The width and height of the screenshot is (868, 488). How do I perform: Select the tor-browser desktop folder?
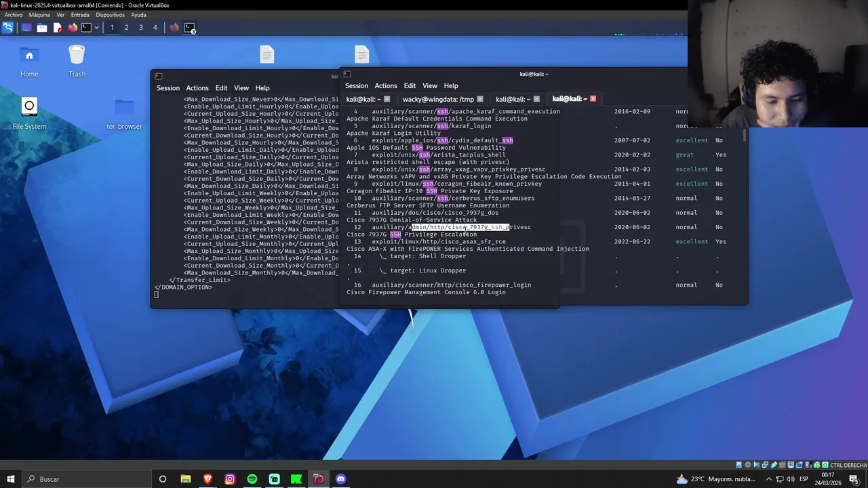[124, 114]
